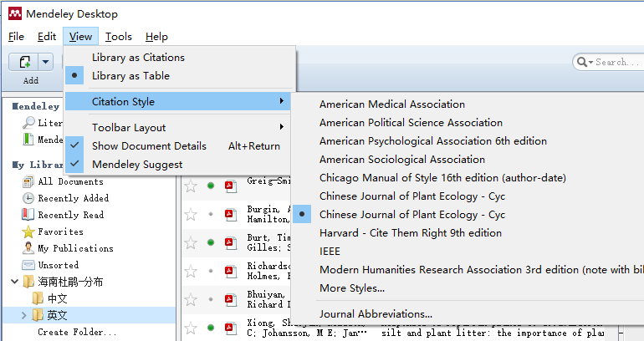Toggle read status dot for Greig-Smi row
644x341 pixels.
[211, 186]
